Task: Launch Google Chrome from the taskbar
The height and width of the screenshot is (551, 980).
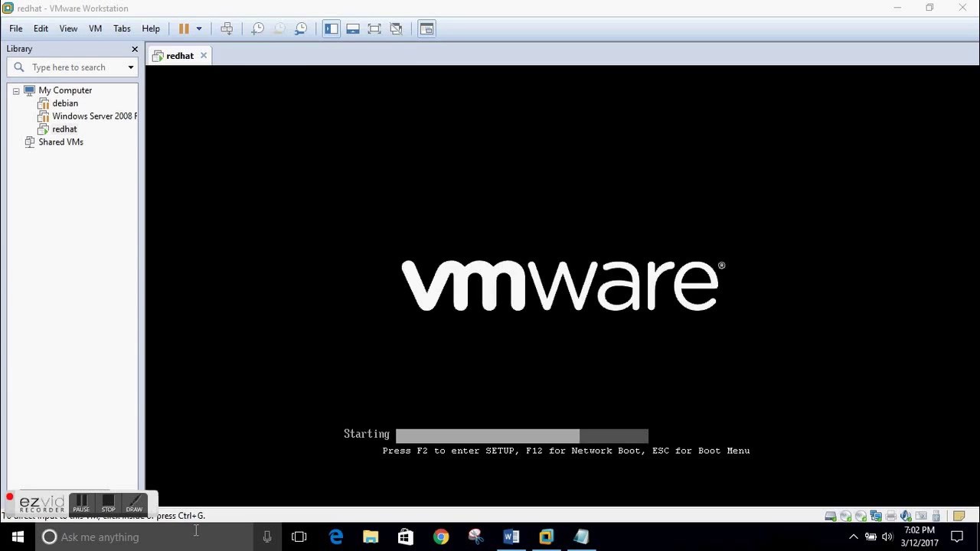Action: coord(441,537)
